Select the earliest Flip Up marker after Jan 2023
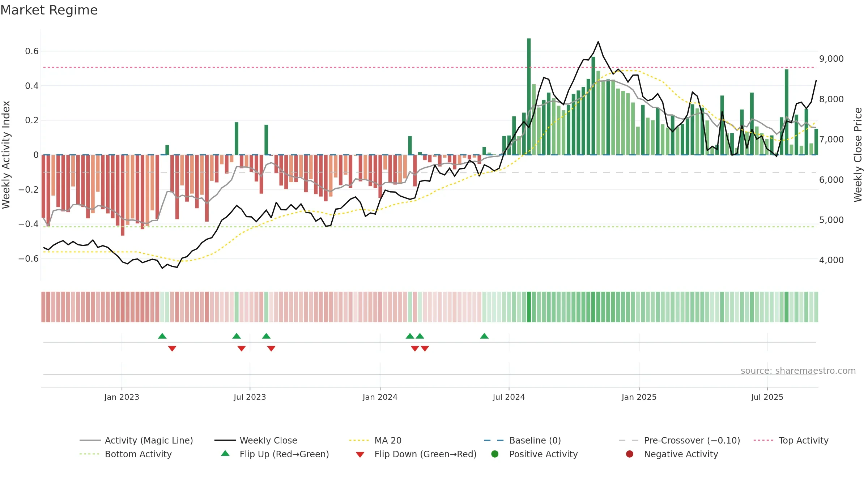This screenshot has height=488, width=868. click(162, 336)
